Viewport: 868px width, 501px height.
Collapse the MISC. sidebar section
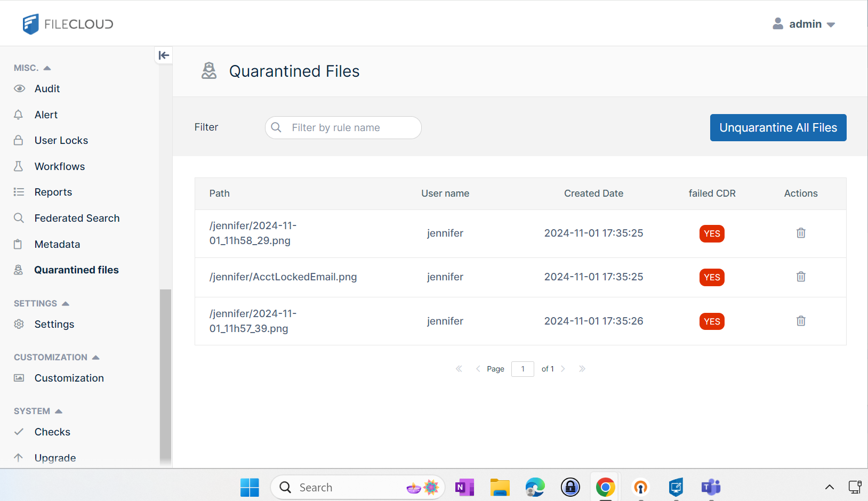(47, 68)
